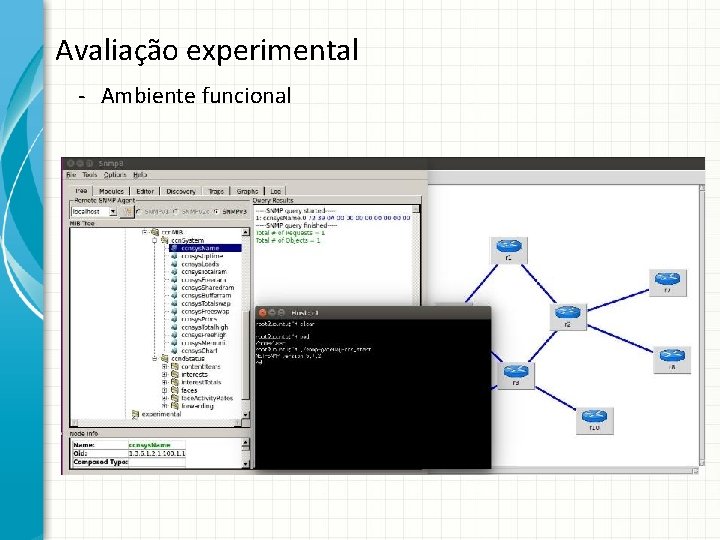Click the experimental folder icon

pyautogui.click(x=135, y=414)
